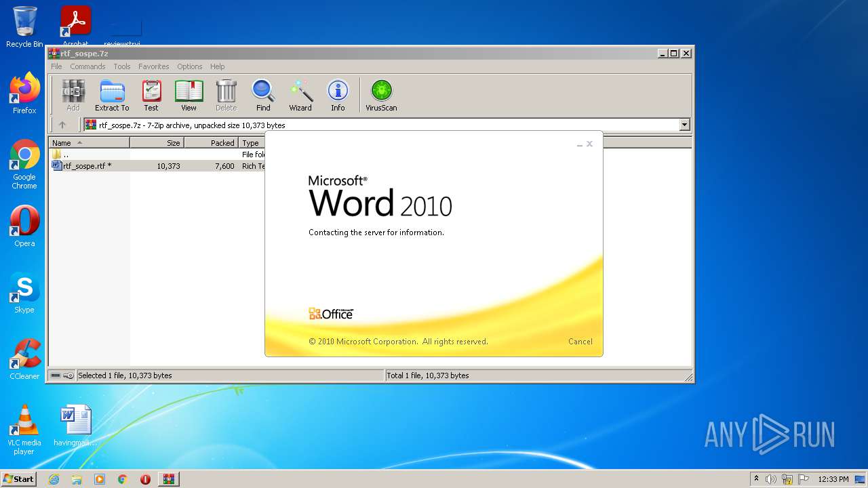Open the Action Center flag icon

click(804, 479)
